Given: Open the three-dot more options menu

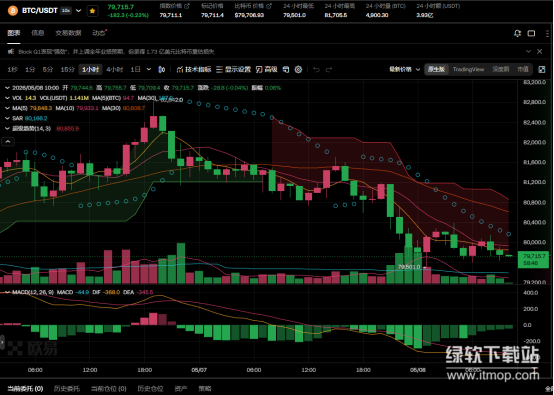Looking at the screenshot, I should (547, 33).
